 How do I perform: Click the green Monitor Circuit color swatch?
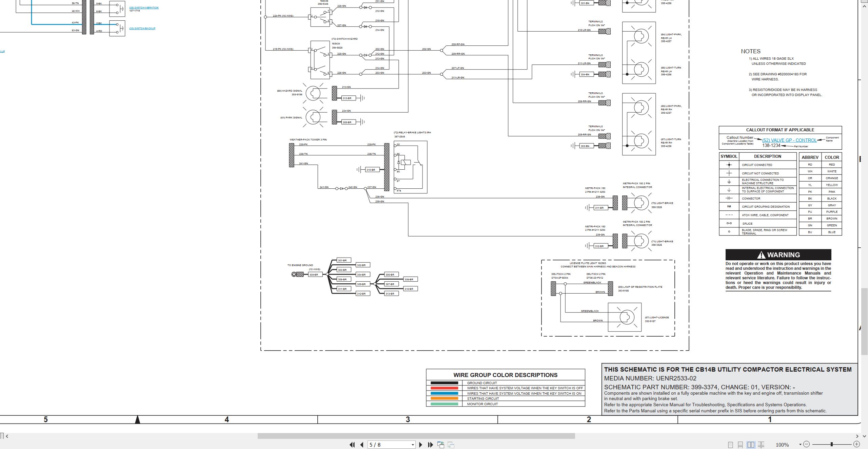coord(444,404)
